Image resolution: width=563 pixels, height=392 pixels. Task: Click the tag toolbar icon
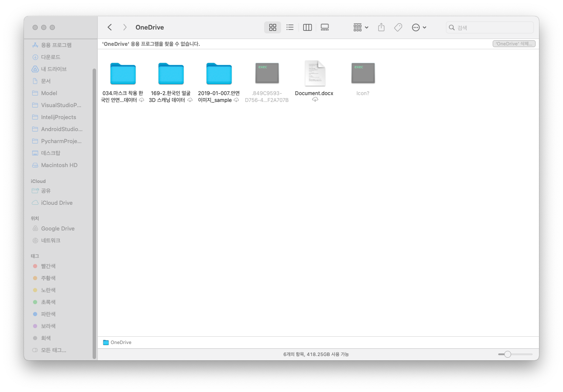pyautogui.click(x=398, y=27)
